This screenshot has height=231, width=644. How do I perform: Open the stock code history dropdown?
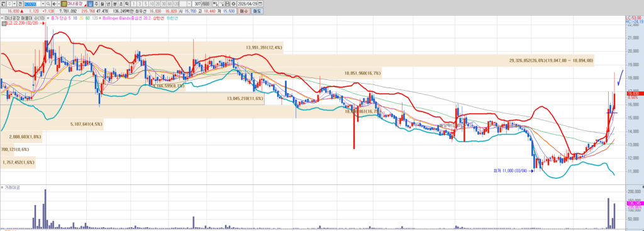[43, 4]
